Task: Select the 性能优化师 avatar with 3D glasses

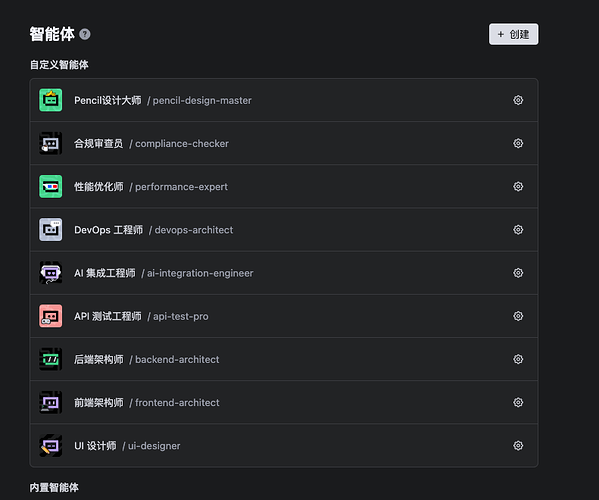Action: coord(50,186)
